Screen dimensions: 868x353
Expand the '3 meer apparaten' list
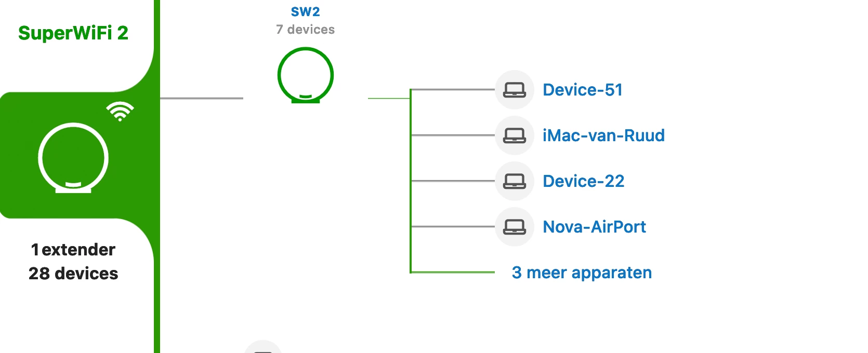(x=582, y=273)
